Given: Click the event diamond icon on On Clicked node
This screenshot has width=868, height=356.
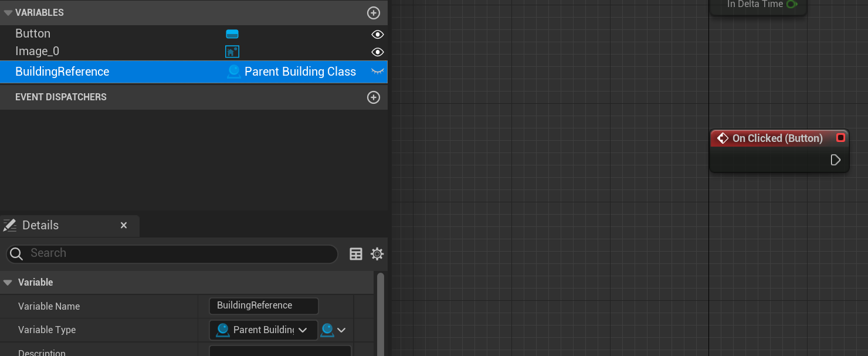Looking at the screenshot, I should coord(723,138).
